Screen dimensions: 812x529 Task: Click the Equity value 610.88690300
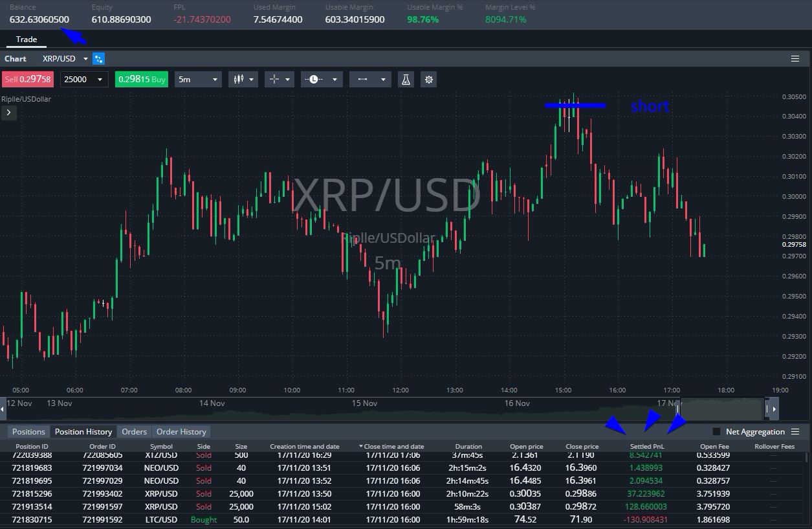click(122, 19)
